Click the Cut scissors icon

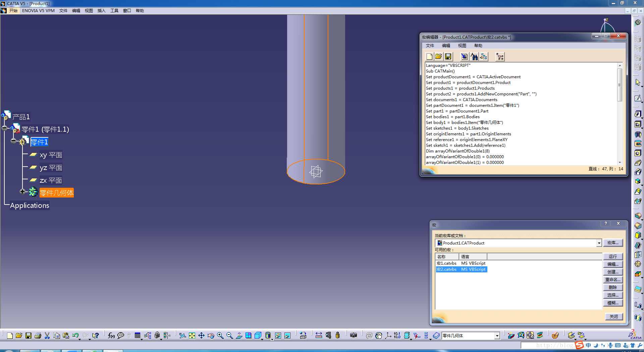pos(47,336)
